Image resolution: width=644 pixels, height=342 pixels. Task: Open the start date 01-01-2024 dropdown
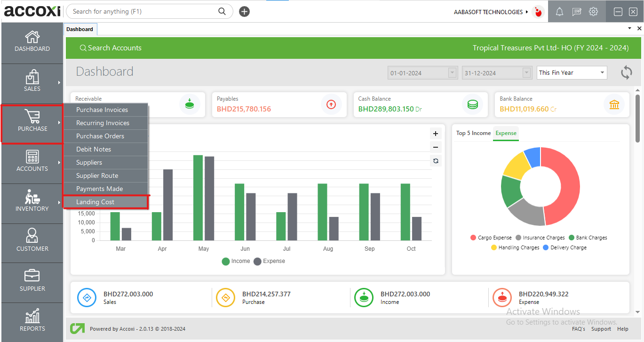[453, 73]
